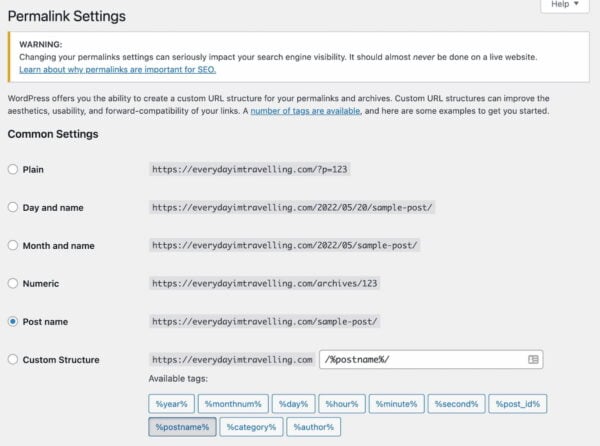Click the custom structure text field
600x446 pixels.
[420, 359]
